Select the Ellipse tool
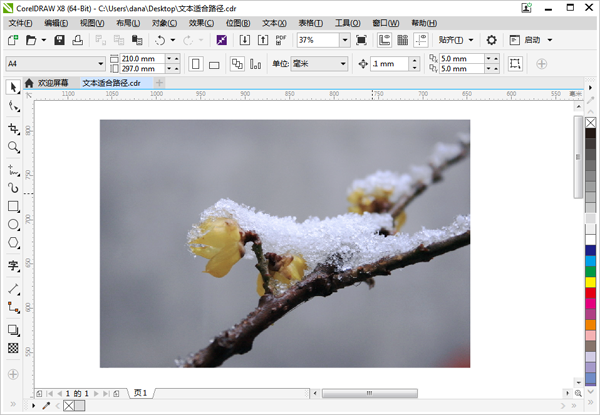 [14, 225]
